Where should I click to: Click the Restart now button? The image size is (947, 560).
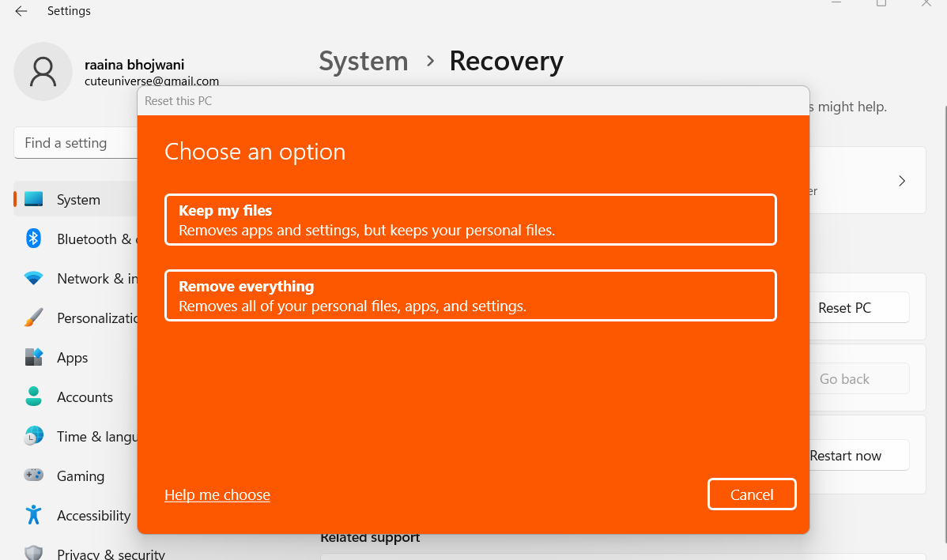pos(858,456)
